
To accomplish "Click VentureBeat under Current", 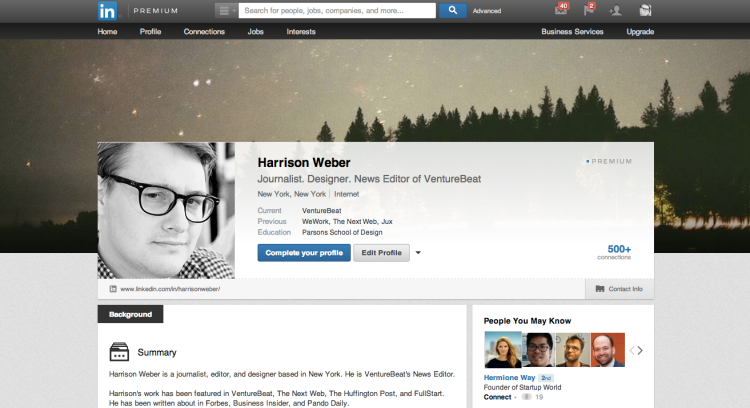I will tap(321, 210).
